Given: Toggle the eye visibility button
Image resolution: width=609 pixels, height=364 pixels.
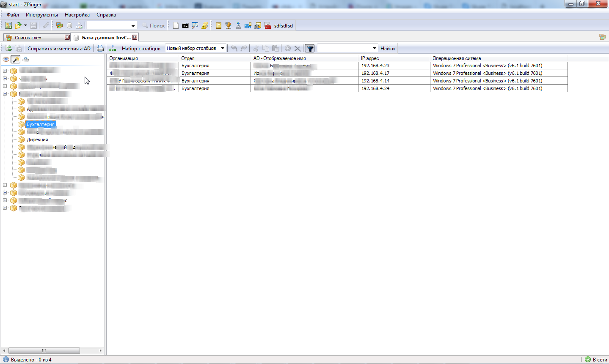Looking at the screenshot, I should [6, 60].
